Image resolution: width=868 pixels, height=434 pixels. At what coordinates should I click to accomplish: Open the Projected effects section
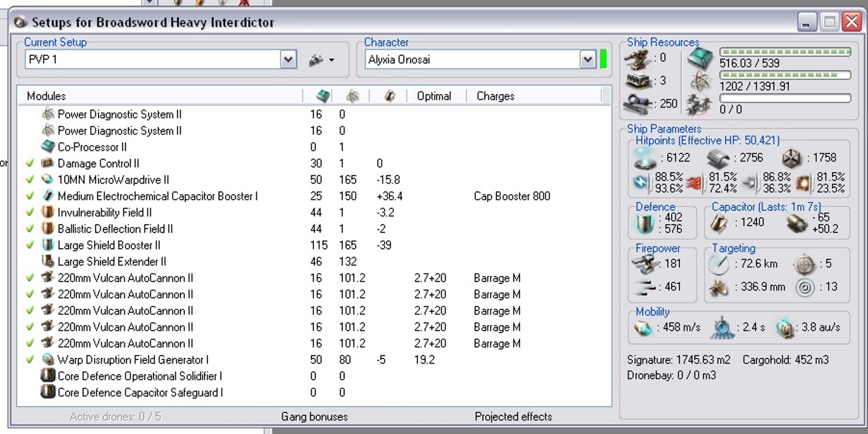click(513, 417)
